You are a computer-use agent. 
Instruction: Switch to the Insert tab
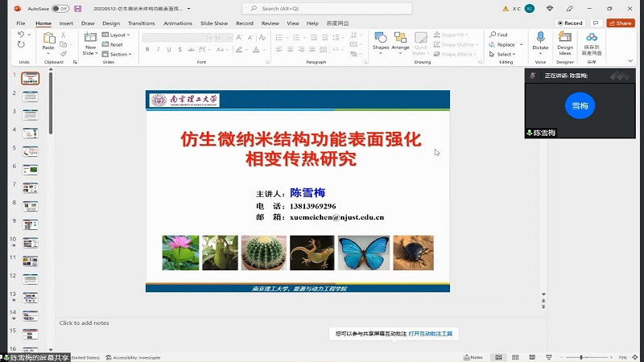pyautogui.click(x=66, y=23)
